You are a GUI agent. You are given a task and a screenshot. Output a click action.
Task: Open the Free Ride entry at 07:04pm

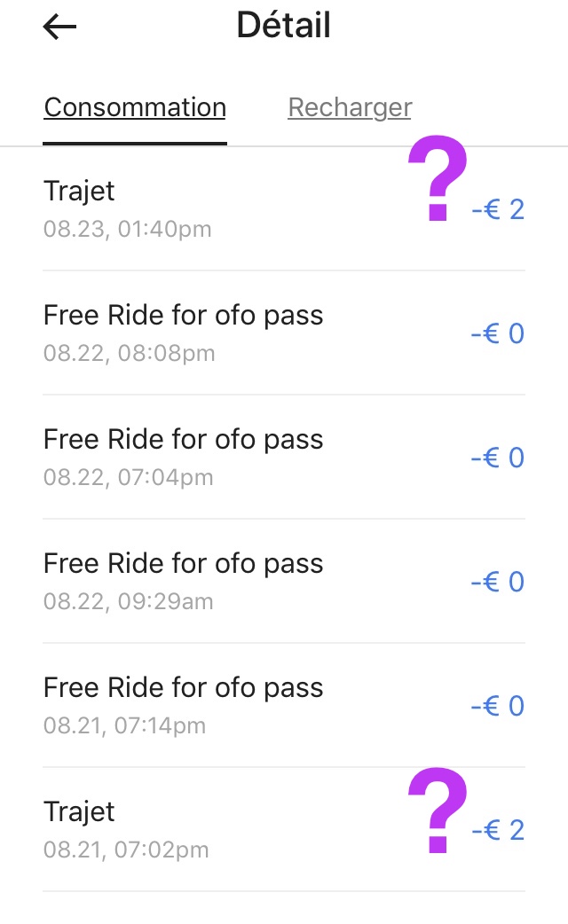click(284, 458)
